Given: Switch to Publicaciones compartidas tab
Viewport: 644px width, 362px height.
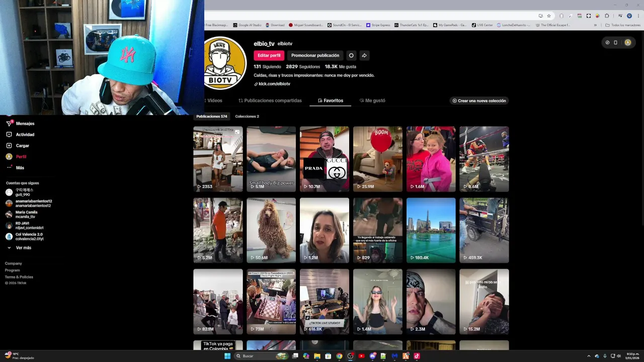Looking at the screenshot, I should (270, 101).
